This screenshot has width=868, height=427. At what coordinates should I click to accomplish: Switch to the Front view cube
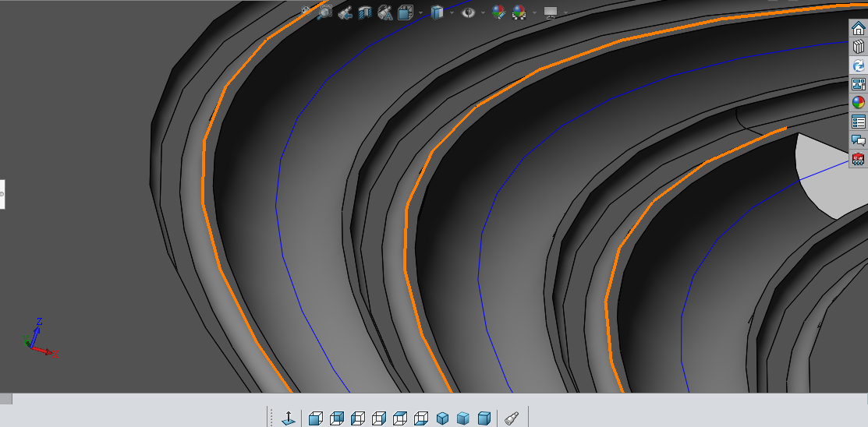315,418
